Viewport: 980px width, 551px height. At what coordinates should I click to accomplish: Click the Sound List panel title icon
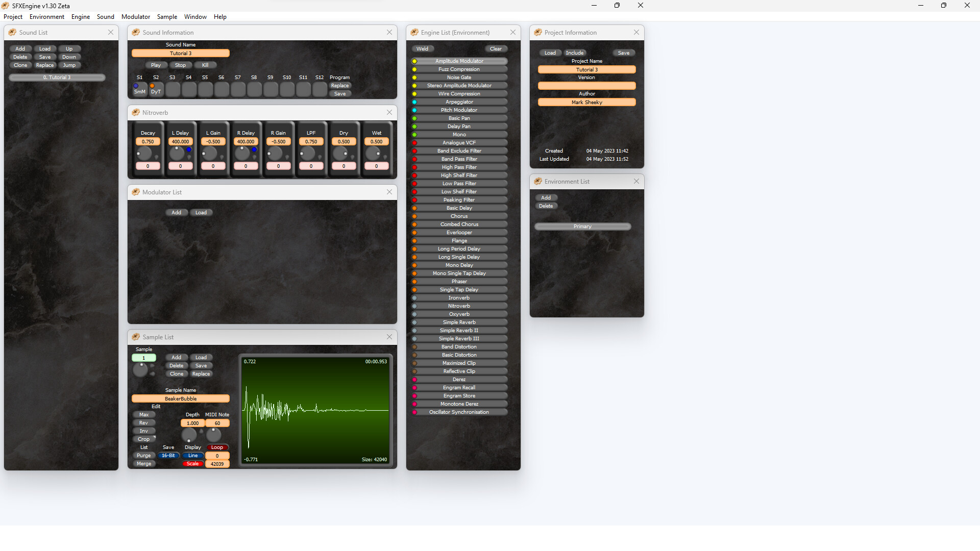(11, 32)
